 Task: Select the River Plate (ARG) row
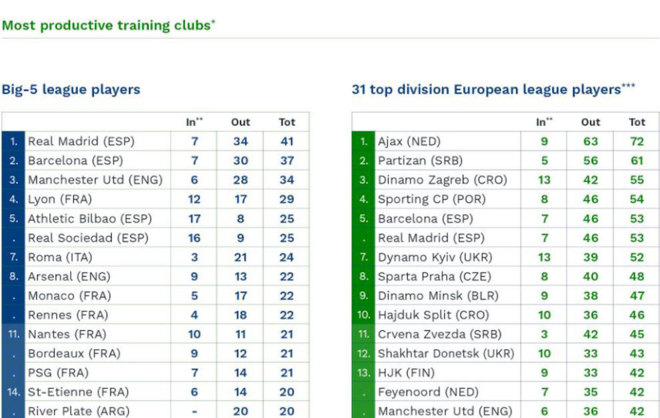coord(76,409)
